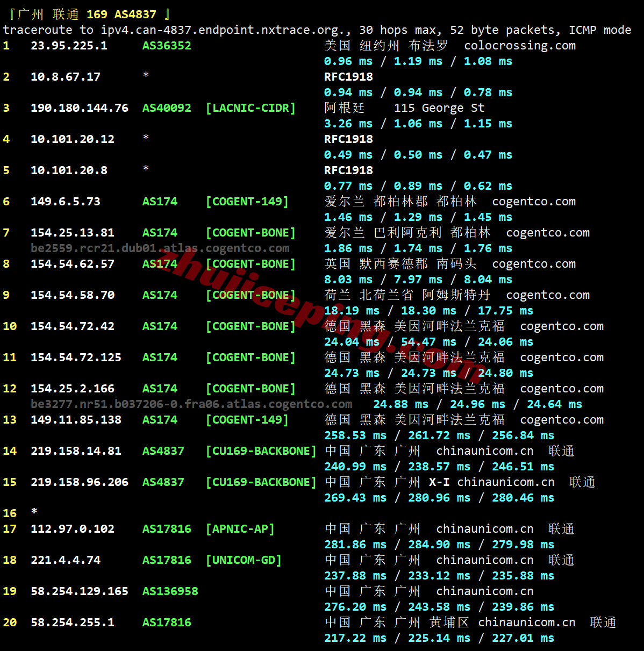Click IP address 154.54.58.70

73,295
